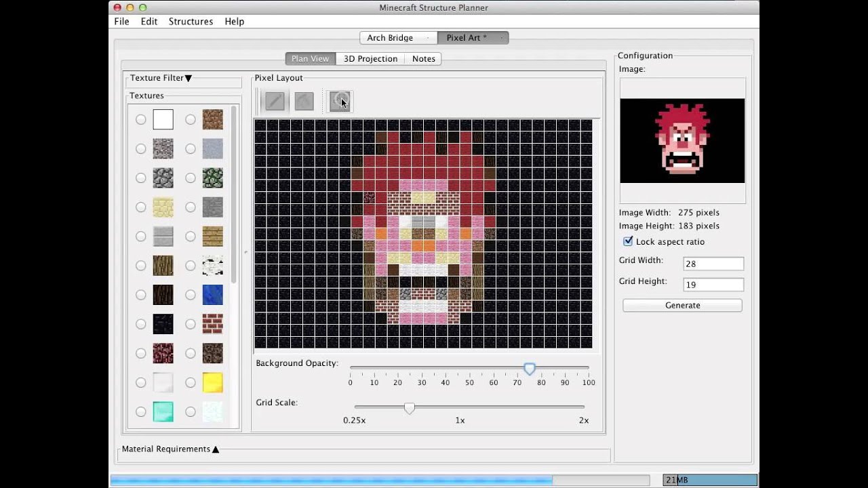Select radio button beside white iron block texture
Screen dimensions: 868x488
pos(140,382)
